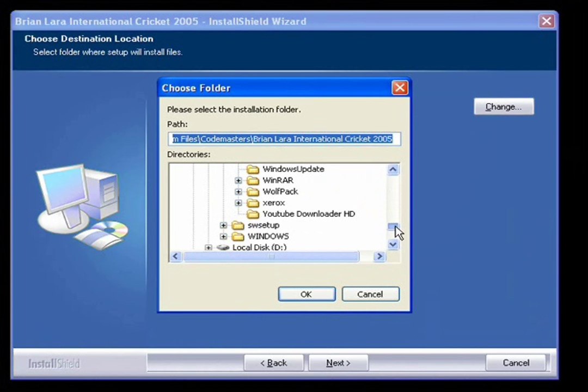Click the WindowsUpdate folder icon

tap(253, 169)
